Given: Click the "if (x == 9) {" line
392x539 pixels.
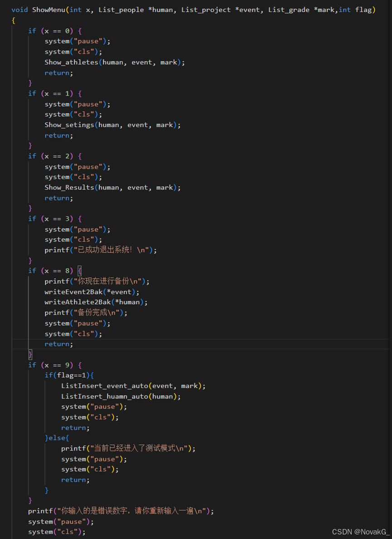Looking at the screenshot, I should pyautogui.click(x=55, y=365).
